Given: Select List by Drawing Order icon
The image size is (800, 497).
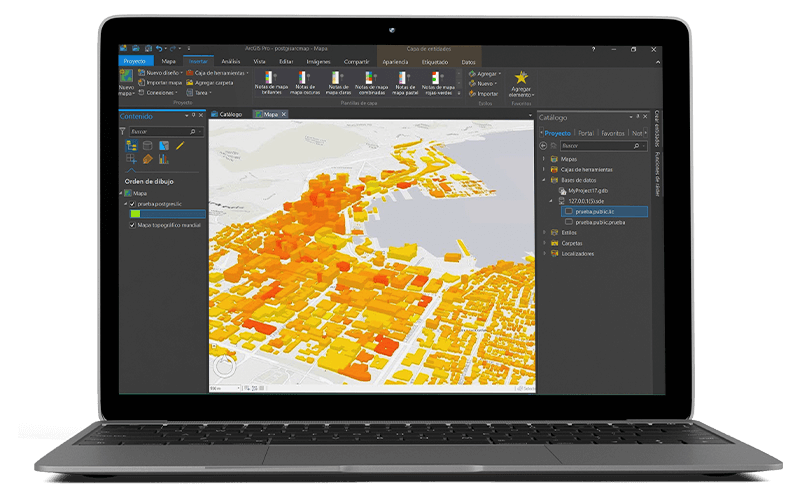Looking at the screenshot, I should click(x=131, y=146).
